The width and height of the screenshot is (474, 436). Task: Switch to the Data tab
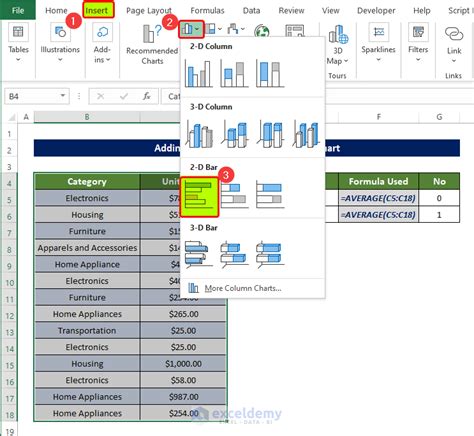click(x=251, y=11)
